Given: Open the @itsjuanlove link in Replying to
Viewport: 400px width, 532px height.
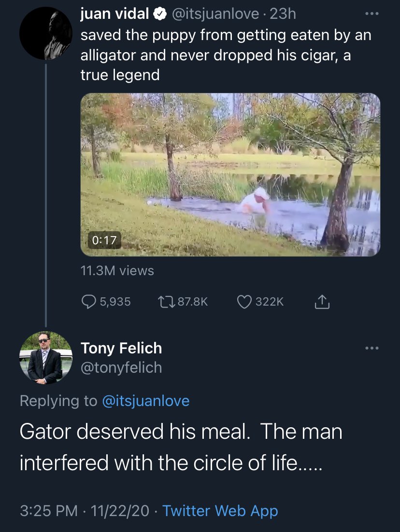Looking at the screenshot, I should point(146,401).
